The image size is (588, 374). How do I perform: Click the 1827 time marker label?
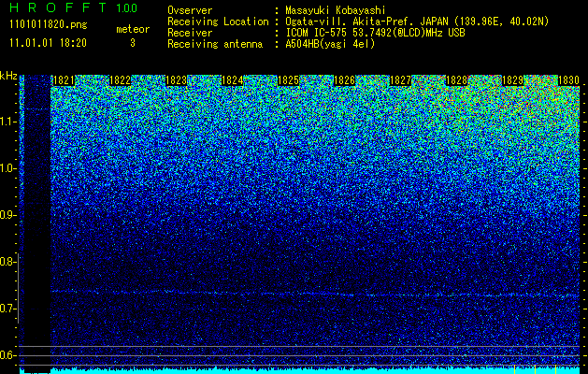point(400,80)
